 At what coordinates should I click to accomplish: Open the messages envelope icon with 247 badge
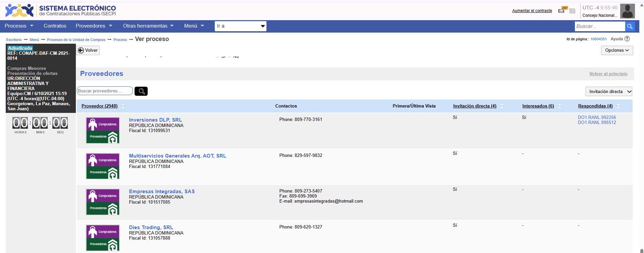tap(561, 11)
